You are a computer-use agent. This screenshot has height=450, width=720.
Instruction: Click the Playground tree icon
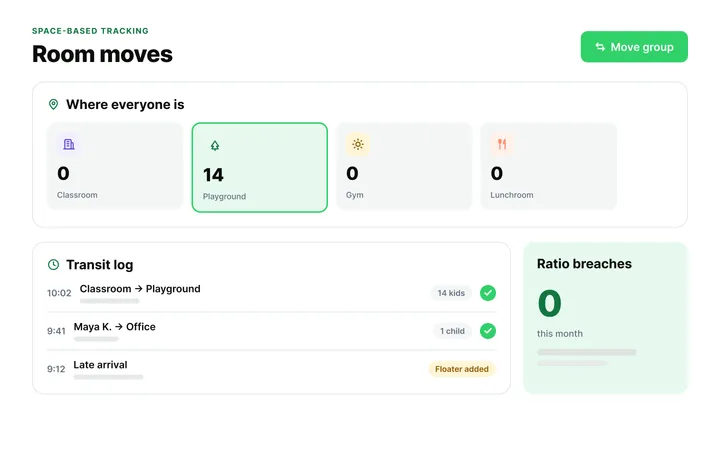[215, 146]
